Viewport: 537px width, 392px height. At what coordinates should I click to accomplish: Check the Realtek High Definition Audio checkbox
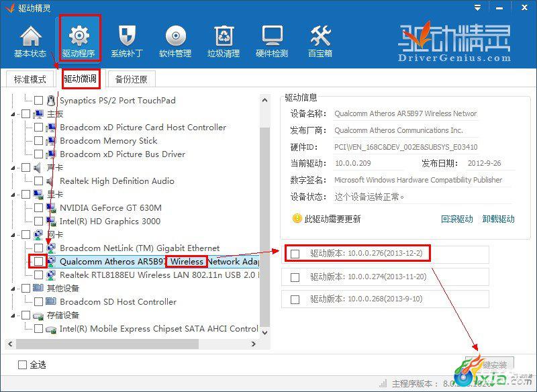tap(39, 181)
